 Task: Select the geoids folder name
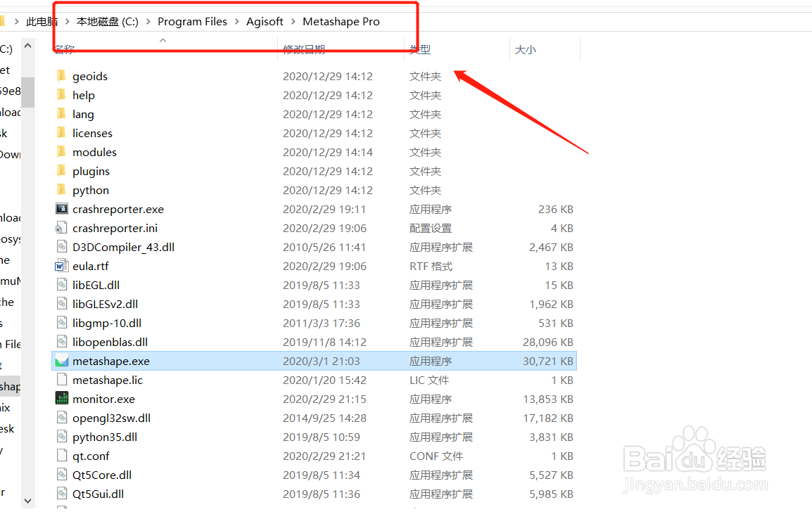(90, 77)
